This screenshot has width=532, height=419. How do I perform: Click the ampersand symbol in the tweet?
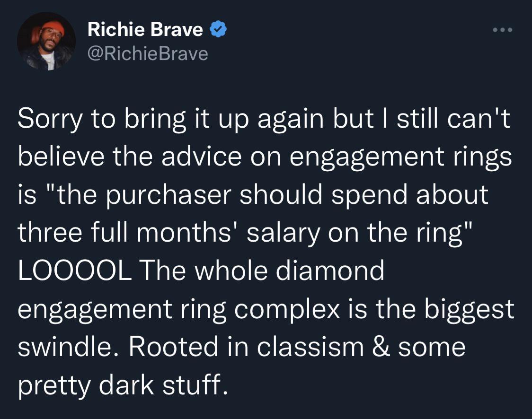tap(381, 347)
